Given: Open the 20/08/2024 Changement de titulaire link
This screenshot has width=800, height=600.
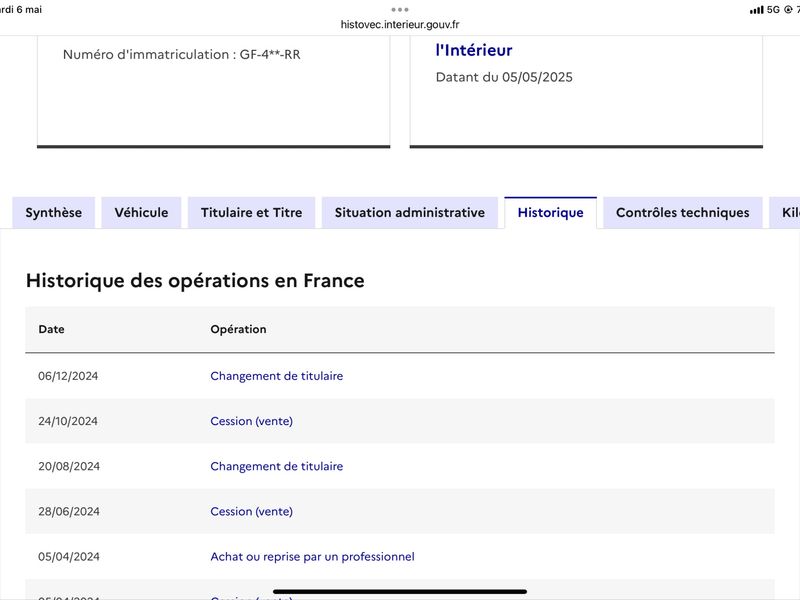Looking at the screenshot, I should coord(277,466).
